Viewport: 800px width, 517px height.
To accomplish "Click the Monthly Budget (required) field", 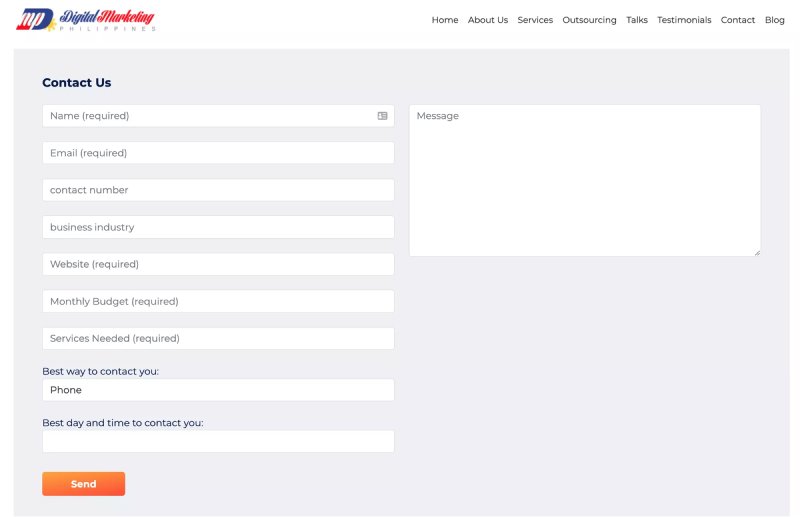I will 218,302.
